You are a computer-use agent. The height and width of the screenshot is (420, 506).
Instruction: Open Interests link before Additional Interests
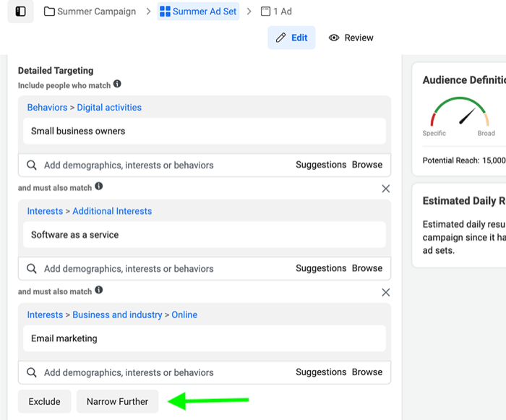pyautogui.click(x=45, y=211)
